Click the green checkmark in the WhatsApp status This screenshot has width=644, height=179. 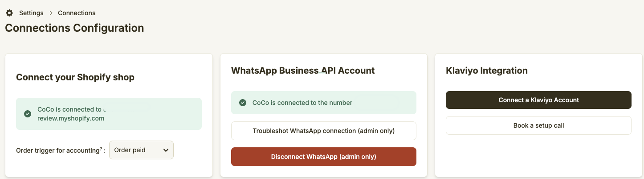coord(243,103)
